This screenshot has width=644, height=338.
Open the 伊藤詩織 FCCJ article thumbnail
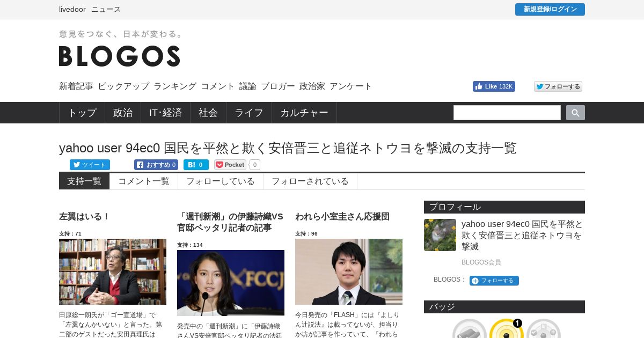(x=231, y=283)
